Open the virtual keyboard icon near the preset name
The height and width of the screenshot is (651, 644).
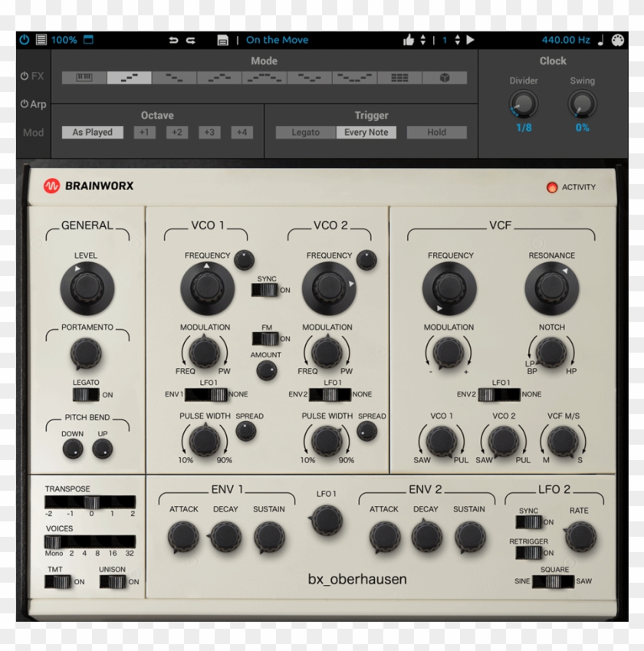point(223,39)
